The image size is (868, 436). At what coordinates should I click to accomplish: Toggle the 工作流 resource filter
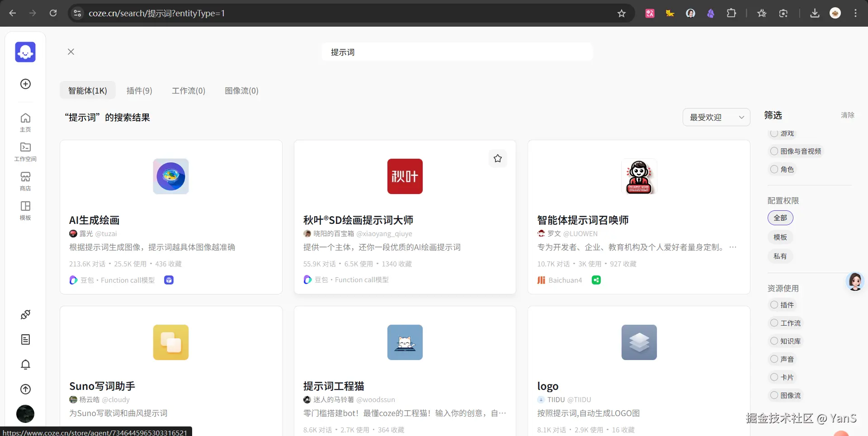tap(774, 323)
